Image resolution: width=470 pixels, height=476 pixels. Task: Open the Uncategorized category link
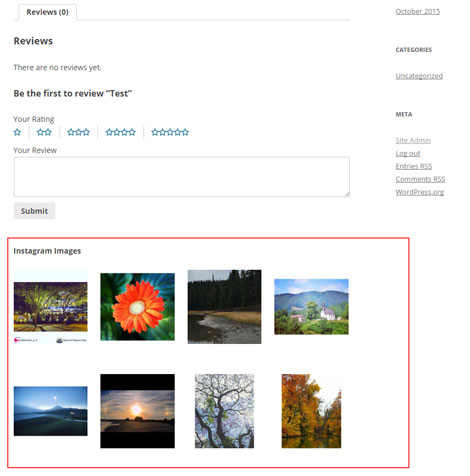[419, 76]
